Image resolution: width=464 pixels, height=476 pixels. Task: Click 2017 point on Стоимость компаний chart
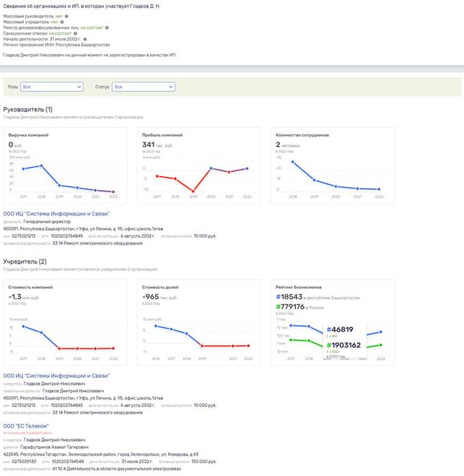tap(24, 326)
